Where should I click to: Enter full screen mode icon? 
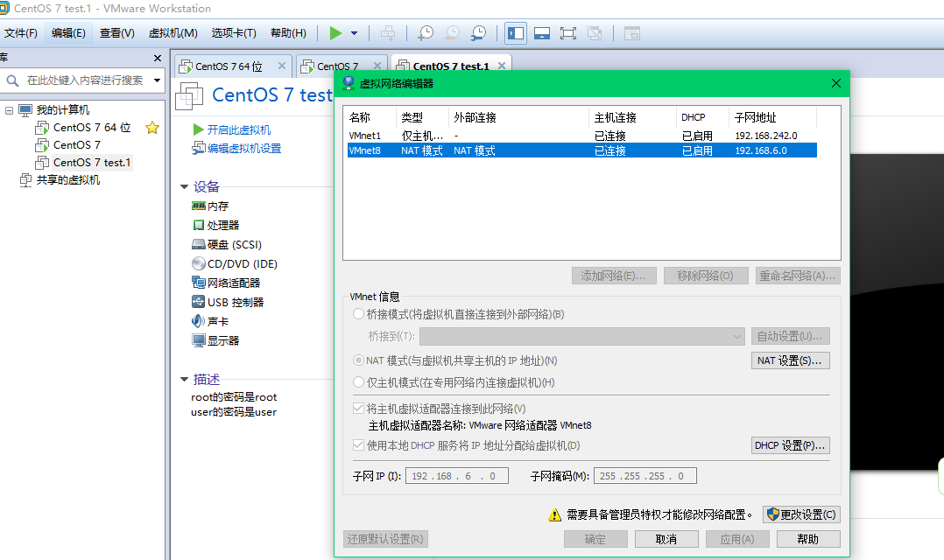coord(567,33)
